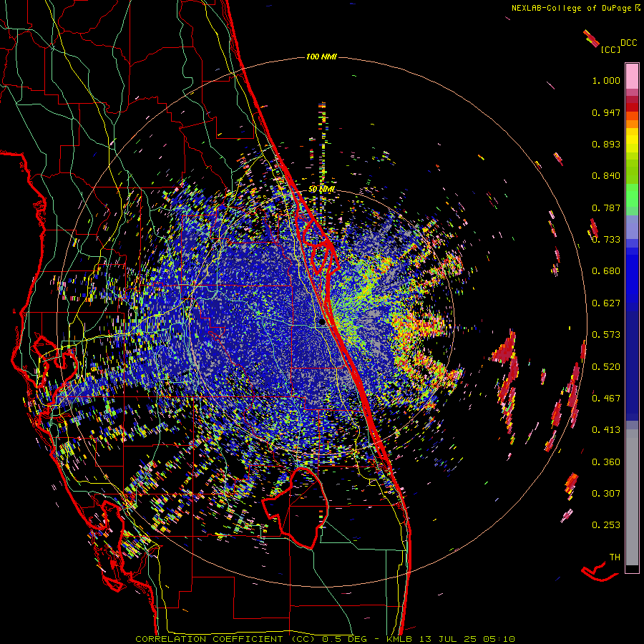The image size is (644, 644).
Task: Click the [CC] label above the color bar
Action: click(611, 49)
